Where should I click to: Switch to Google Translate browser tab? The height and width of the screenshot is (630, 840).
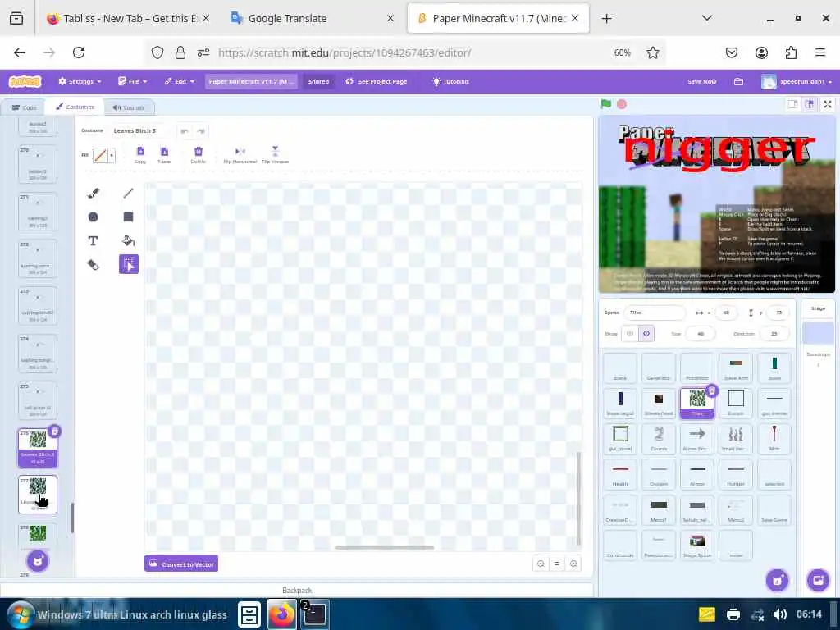pos(313,18)
